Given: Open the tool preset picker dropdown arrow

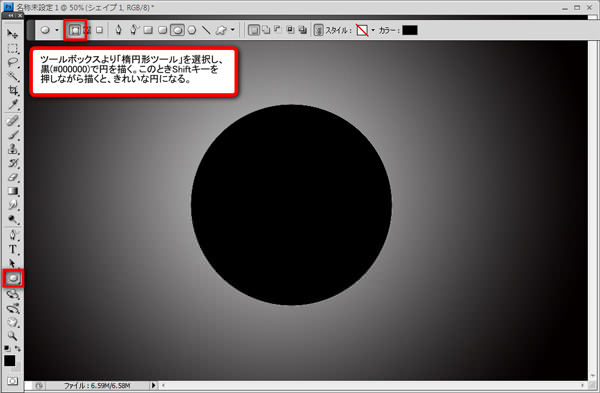Looking at the screenshot, I should pyautogui.click(x=57, y=30).
